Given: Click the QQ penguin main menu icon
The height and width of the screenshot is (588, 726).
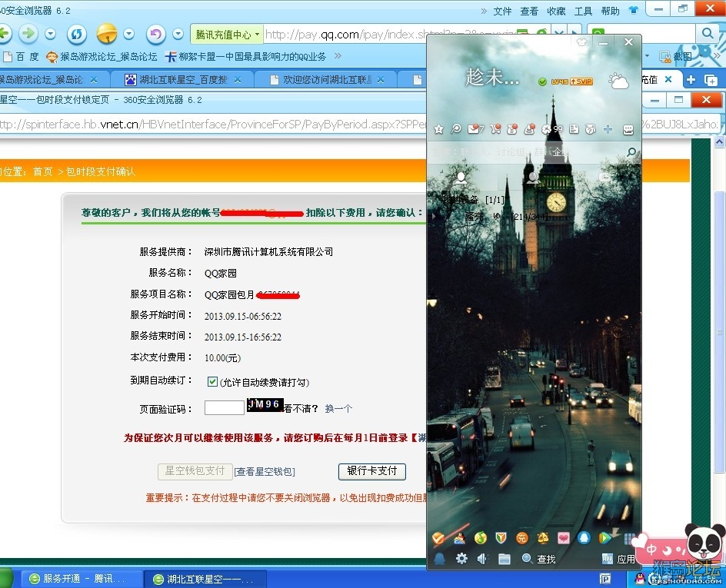Looking at the screenshot, I should [439, 559].
